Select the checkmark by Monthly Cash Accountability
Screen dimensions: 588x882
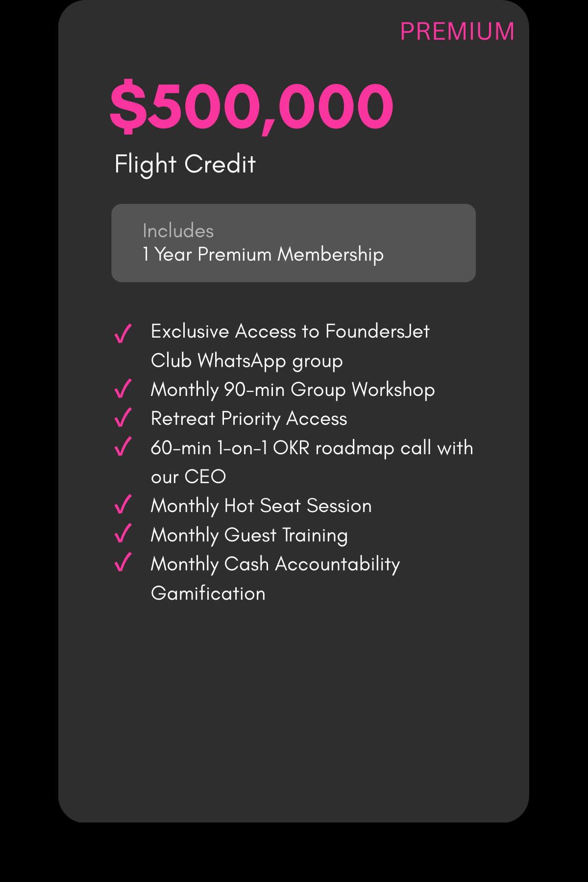(x=123, y=562)
